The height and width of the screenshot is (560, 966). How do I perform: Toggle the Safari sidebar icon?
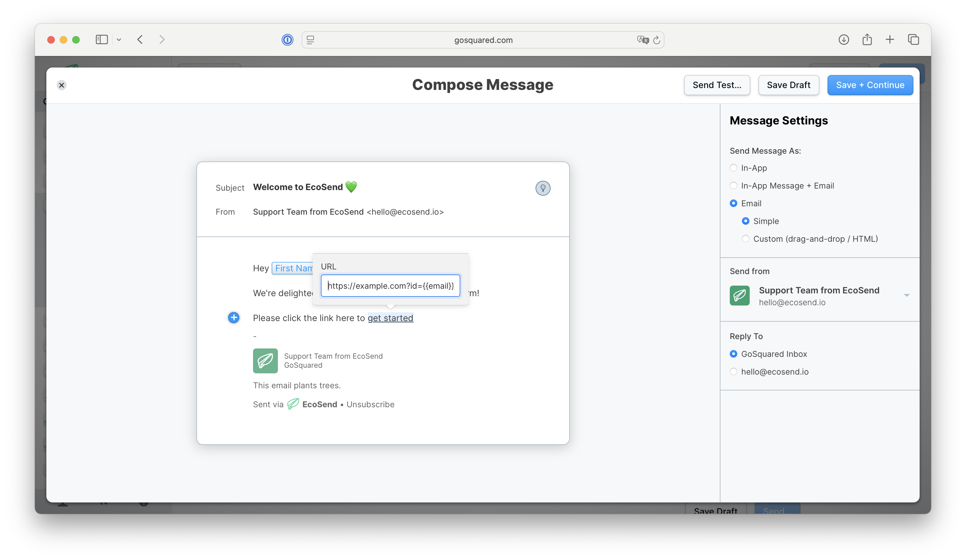pyautogui.click(x=101, y=40)
